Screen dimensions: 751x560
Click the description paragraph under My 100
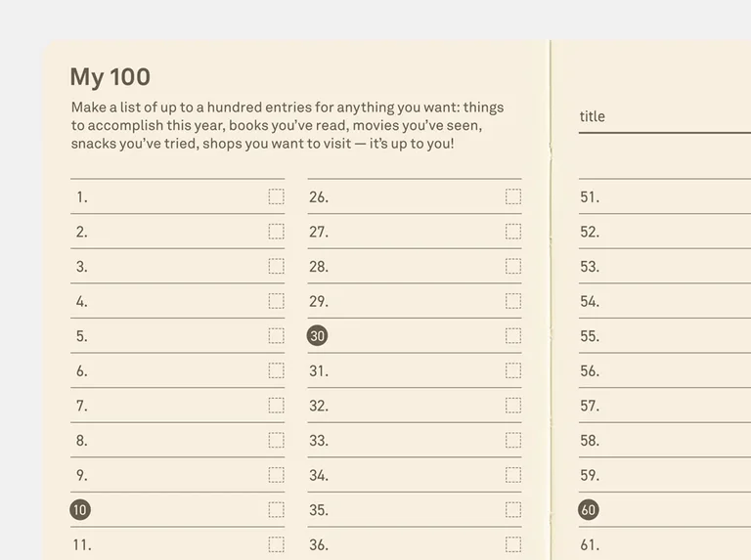pyautogui.click(x=287, y=125)
